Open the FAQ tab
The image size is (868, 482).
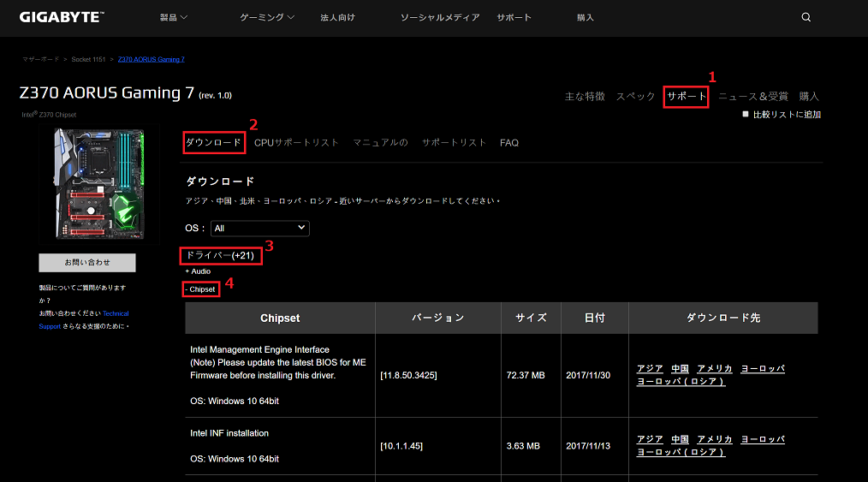509,143
